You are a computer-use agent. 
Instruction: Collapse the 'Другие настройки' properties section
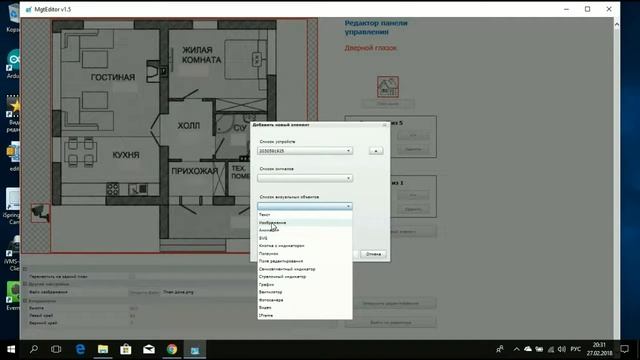pyautogui.click(x=25, y=284)
